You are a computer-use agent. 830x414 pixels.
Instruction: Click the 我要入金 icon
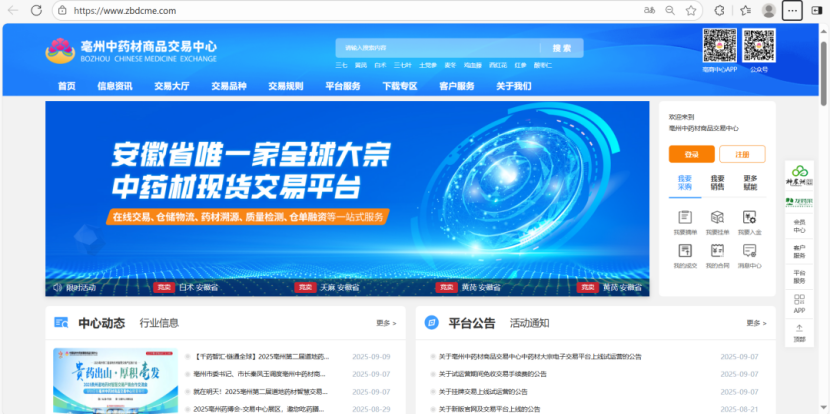[749, 218]
